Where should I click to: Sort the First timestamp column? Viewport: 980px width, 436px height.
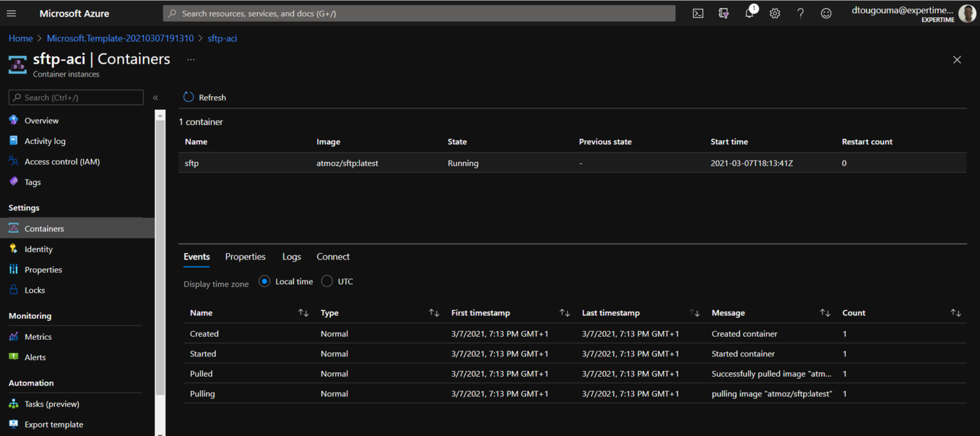tap(564, 312)
